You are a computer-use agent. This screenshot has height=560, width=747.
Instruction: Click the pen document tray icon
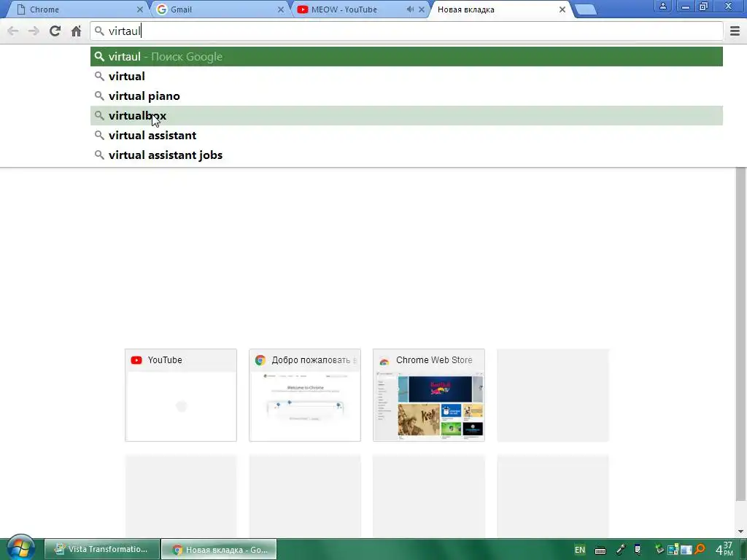tap(638, 550)
